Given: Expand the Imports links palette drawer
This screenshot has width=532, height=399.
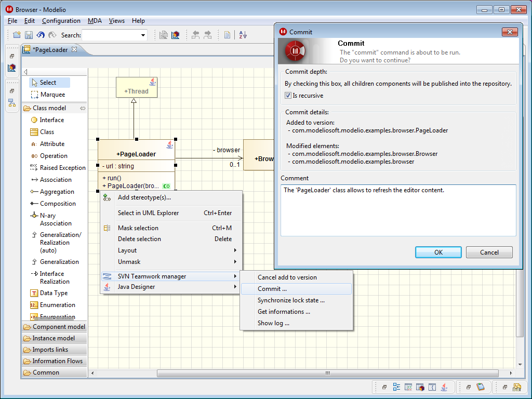Looking at the screenshot, I should pos(54,350).
